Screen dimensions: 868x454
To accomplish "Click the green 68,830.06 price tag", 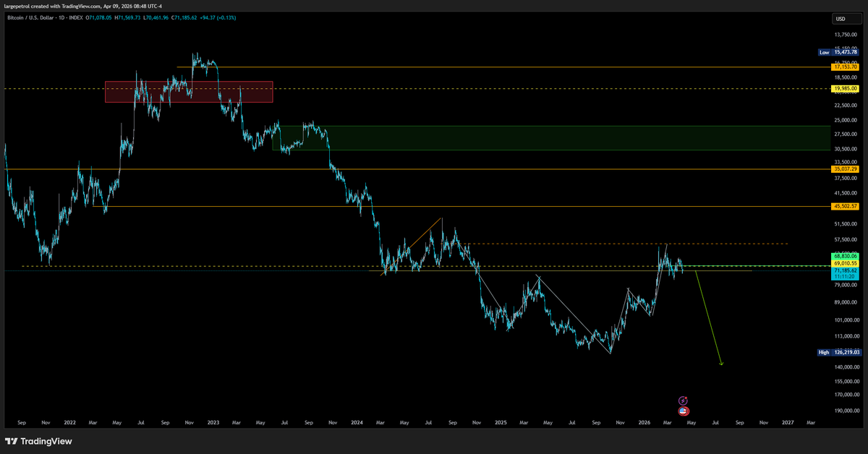I will tap(846, 256).
